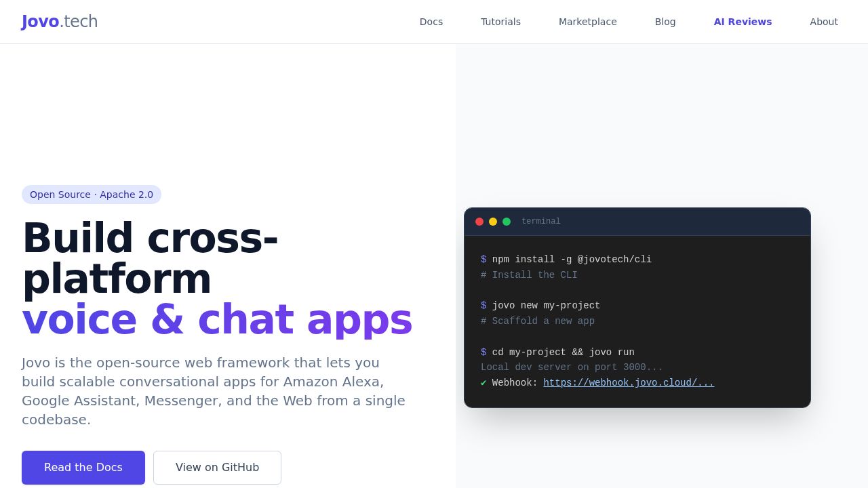The width and height of the screenshot is (868, 488).
Task: Click the "# Install the CLI" comment
Action: [x=529, y=275]
